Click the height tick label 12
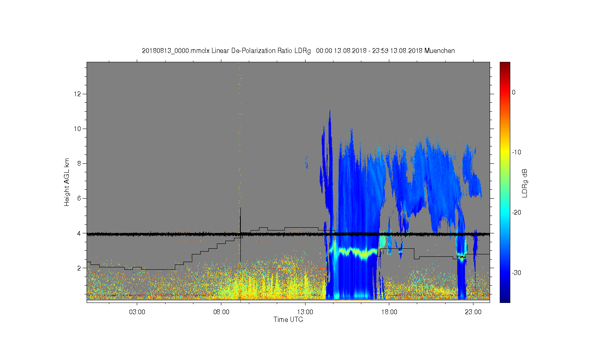Viewport: 607px width, 364px height. click(78, 94)
